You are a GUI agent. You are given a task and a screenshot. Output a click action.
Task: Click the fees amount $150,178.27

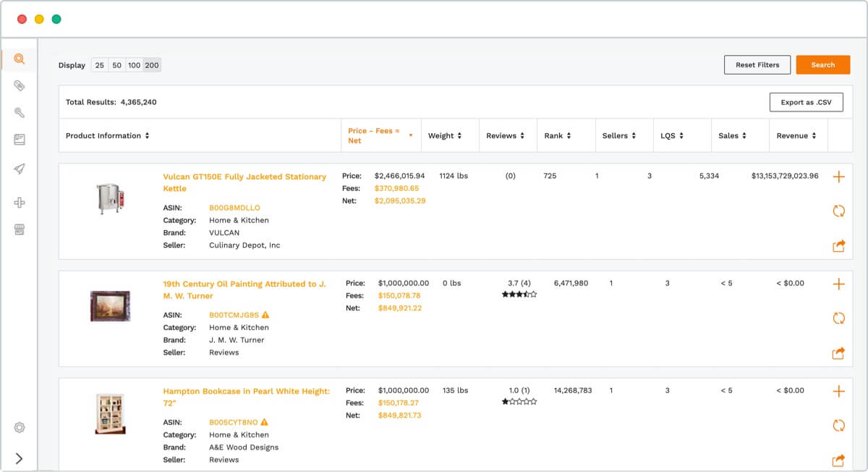pos(399,403)
